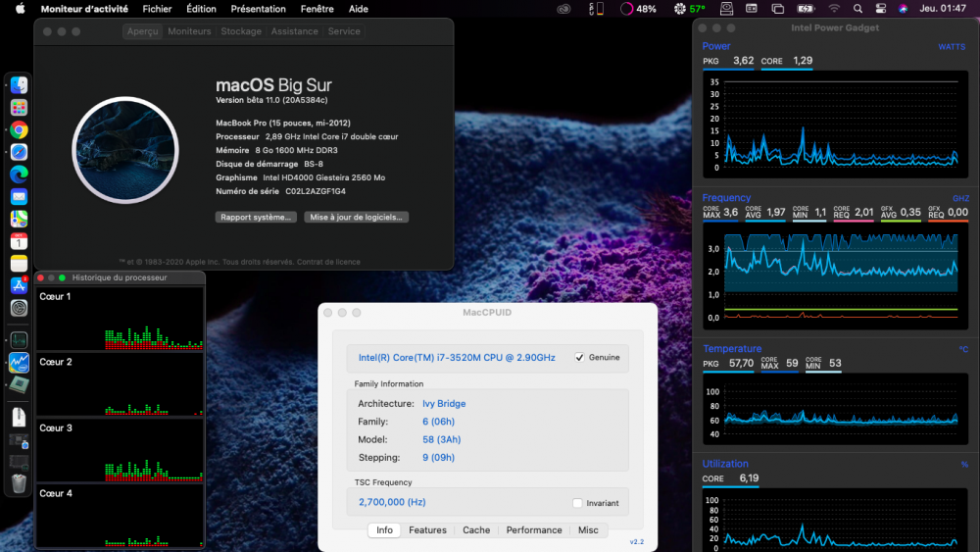980x552 pixels.
Task: Switch to MacCPUID chip Dock icon
Action: 19,384
